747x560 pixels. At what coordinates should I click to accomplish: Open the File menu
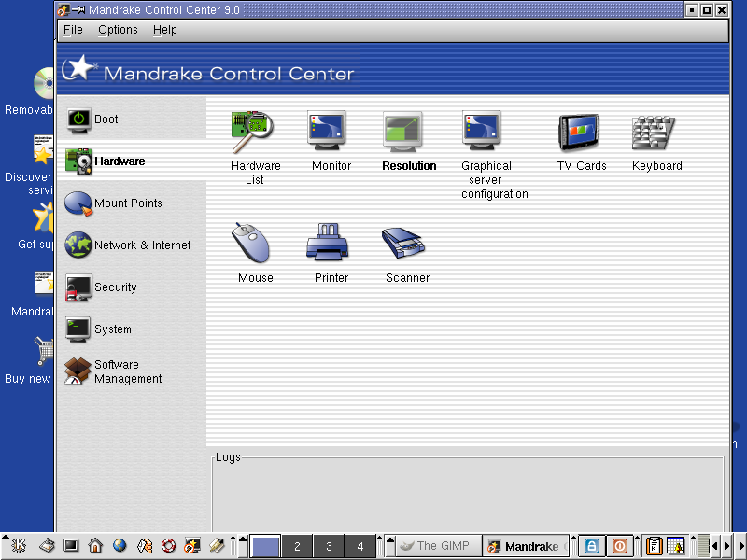73,30
